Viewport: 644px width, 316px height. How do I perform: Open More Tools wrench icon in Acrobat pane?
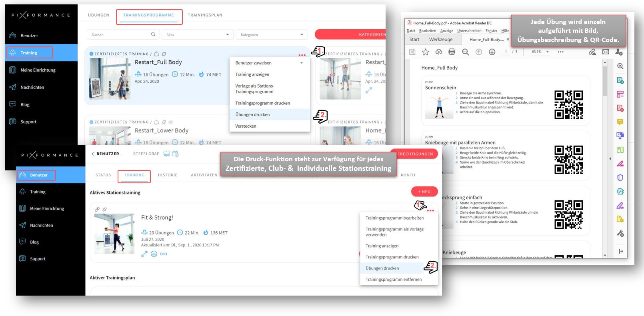(x=620, y=233)
